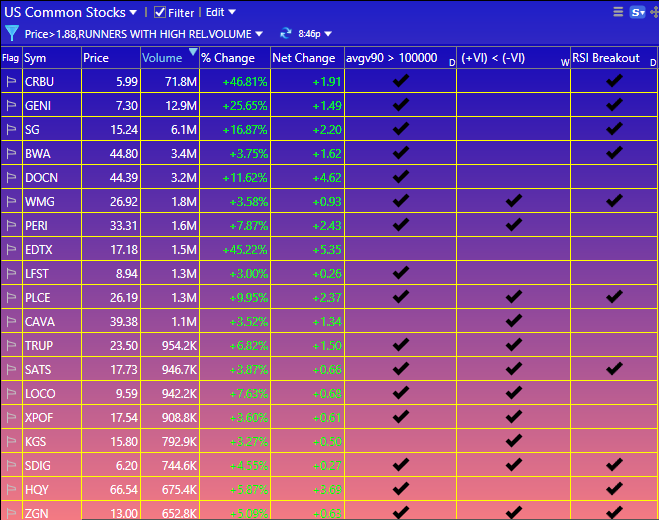Click the refresh arrows icon

[x=286, y=33]
